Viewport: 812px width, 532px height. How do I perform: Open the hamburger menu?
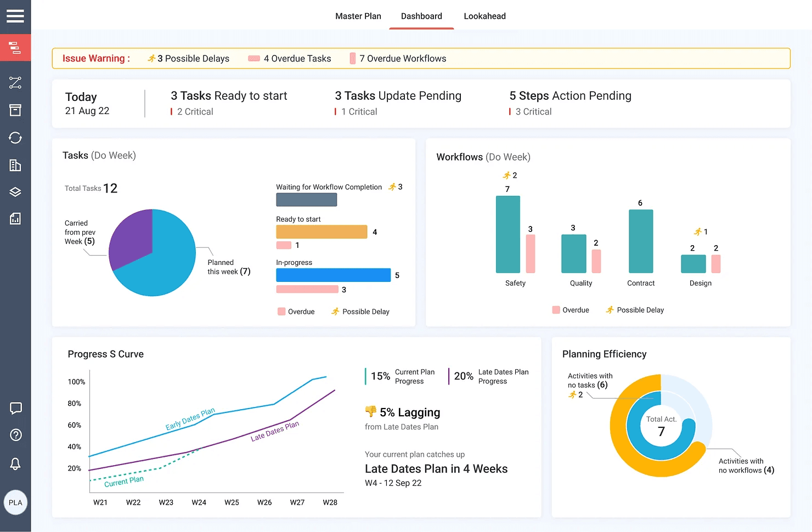click(15, 16)
